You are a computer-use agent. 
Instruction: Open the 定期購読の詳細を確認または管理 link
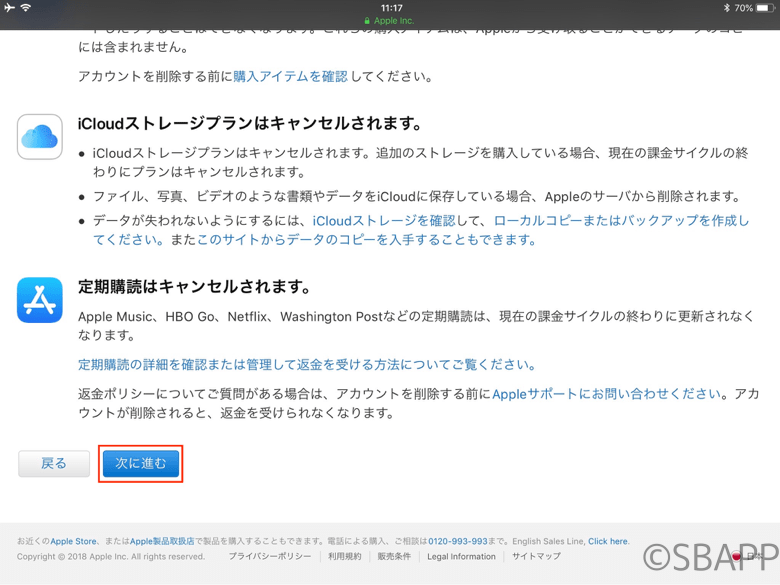click(306, 365)
